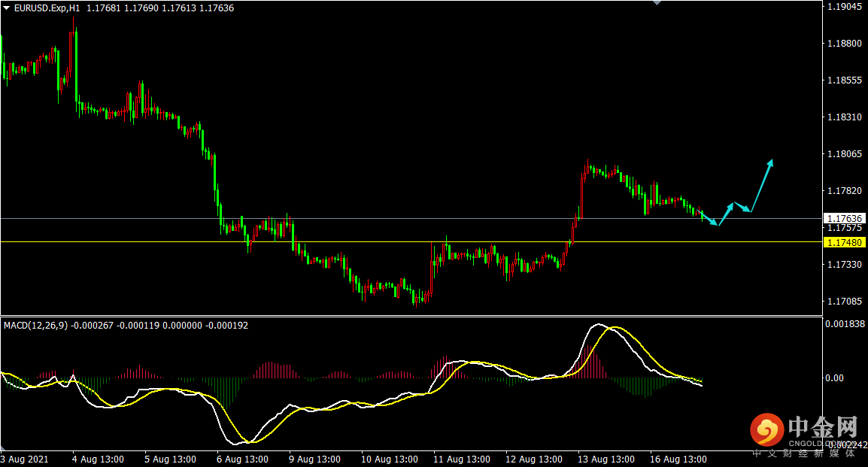Click the 12 Aug 13:00 time label
This screenshot has width=868, height=467.
534,459
